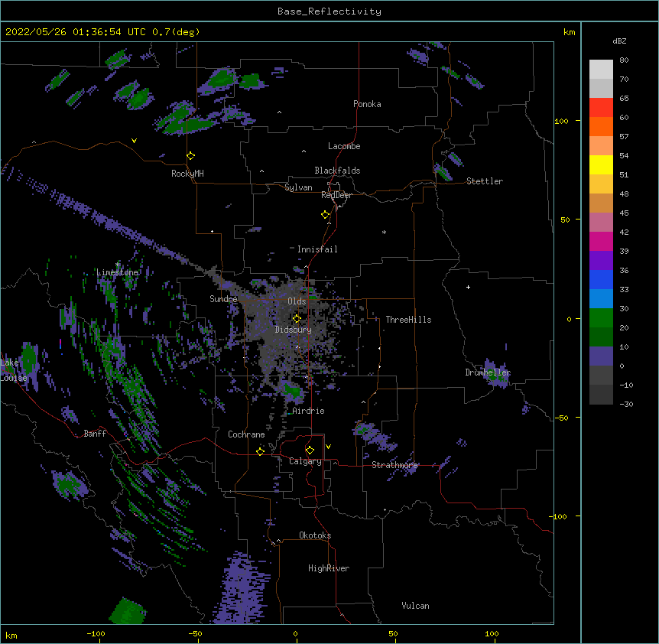Pick the white swatch between 80 and 70
The width and height of the screenshot is (659, 644).
point(601,70)
